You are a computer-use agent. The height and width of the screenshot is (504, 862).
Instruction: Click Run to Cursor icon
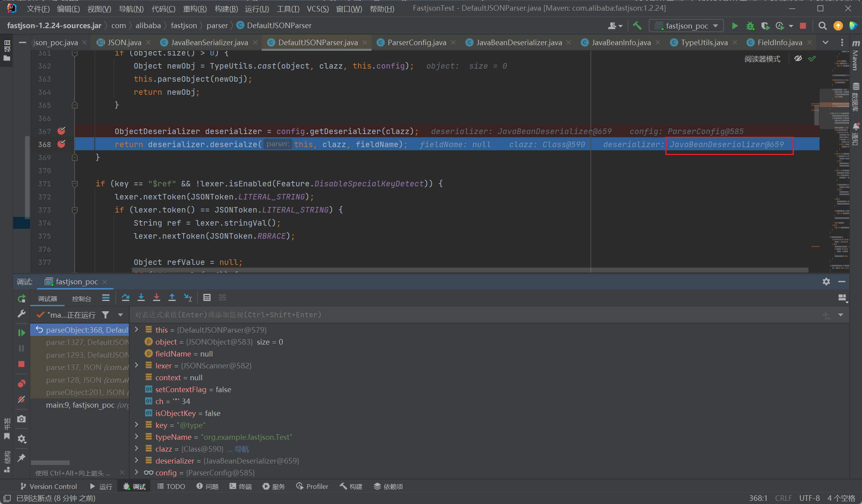[188, 297]
